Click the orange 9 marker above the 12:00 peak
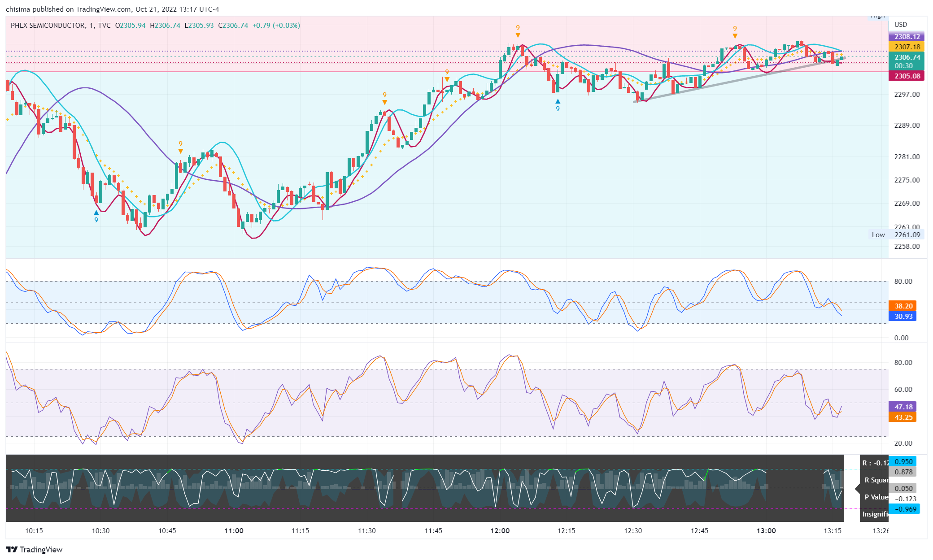Image resolution: width=933 pixels, height=560 pixels. 518,35
